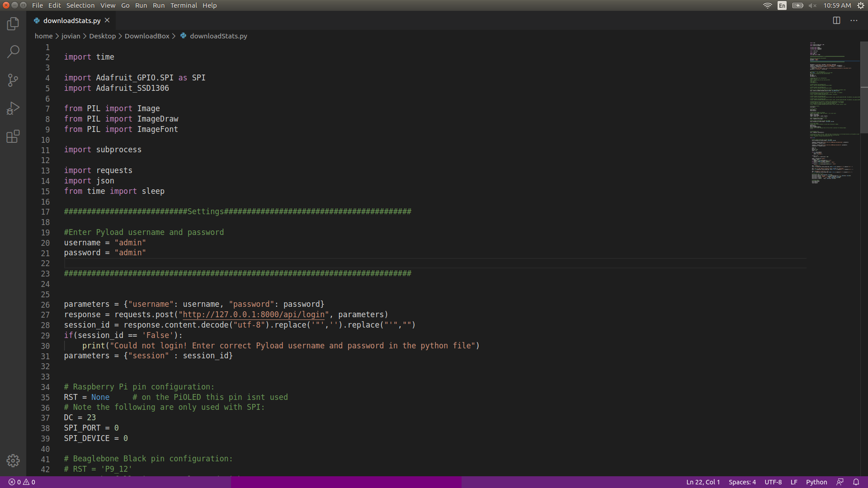Open the Edit menu
Viewport: 868px width, 488px height.
[x=55, y=5]
